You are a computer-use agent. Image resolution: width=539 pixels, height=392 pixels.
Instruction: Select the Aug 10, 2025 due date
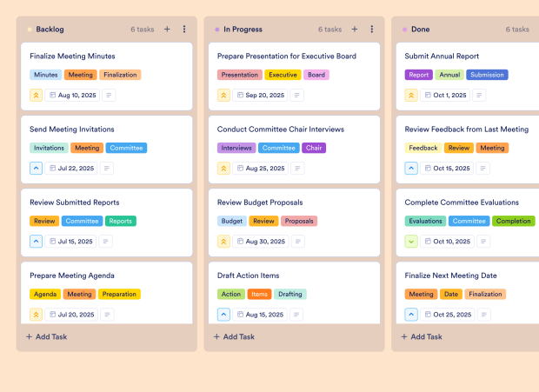(72, 96)
